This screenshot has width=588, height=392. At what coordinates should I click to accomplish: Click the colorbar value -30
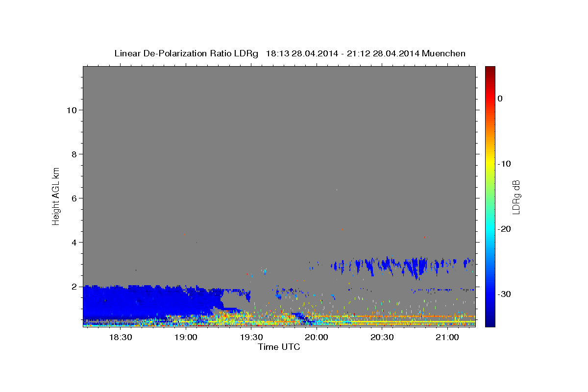click(x=504, y=294)
